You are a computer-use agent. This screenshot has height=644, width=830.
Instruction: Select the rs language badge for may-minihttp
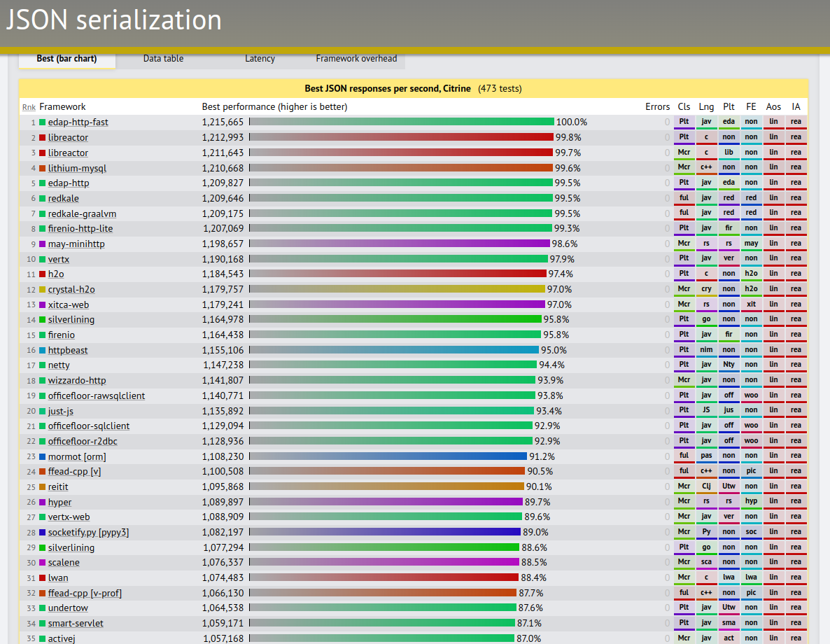[707, 243]
